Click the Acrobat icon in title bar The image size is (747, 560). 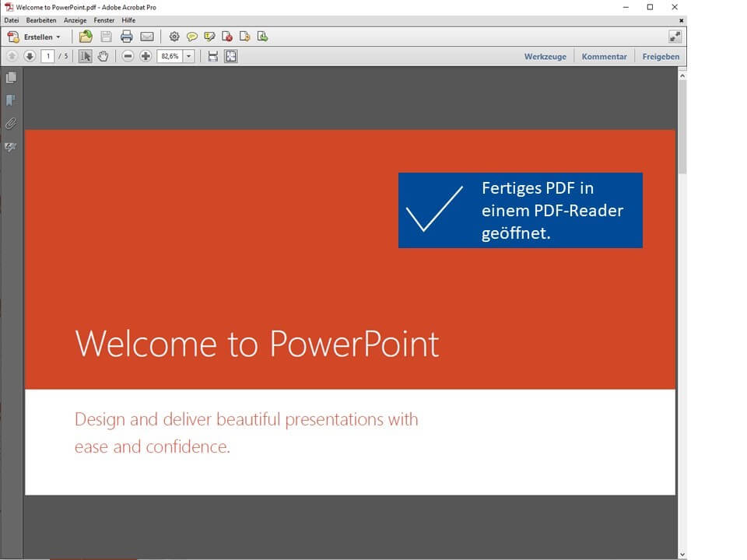pyautogui.click(x=9, y=7)
